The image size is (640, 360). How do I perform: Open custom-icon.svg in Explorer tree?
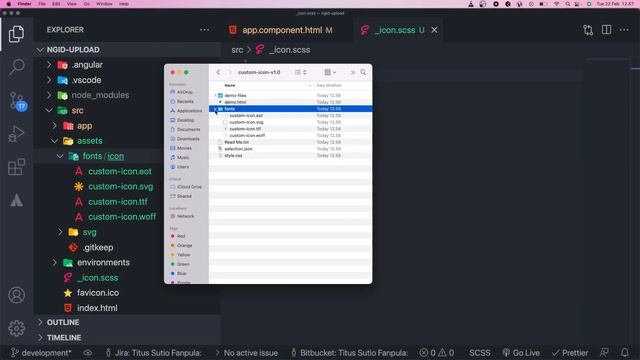[x=120, y=187]
